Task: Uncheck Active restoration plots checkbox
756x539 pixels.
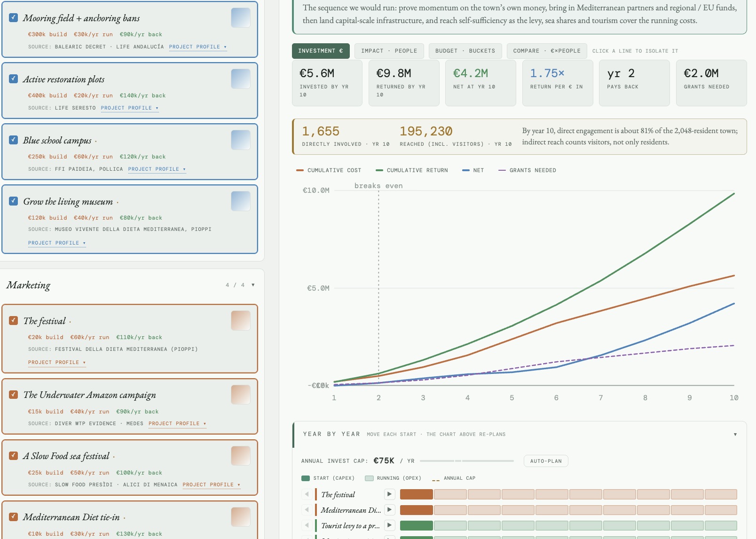Action: click(x=14, y=79)
